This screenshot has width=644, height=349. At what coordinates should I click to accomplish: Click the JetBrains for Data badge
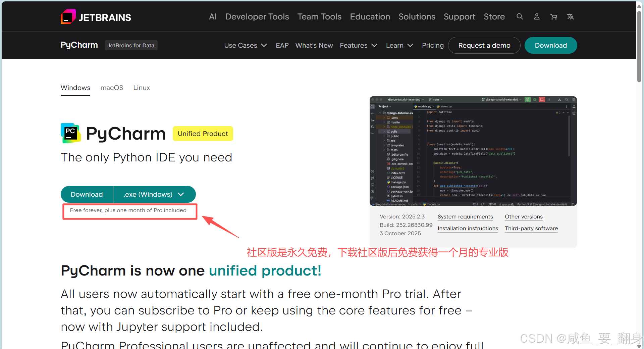[131, 45]
